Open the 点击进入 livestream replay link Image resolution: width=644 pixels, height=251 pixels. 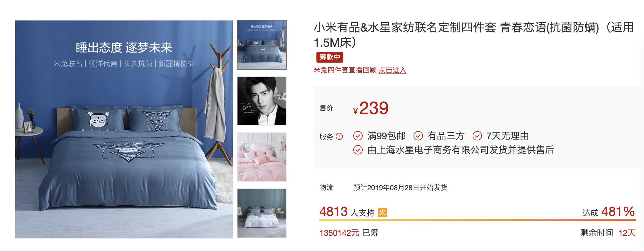pyautogui.click(x=392, y=70)
